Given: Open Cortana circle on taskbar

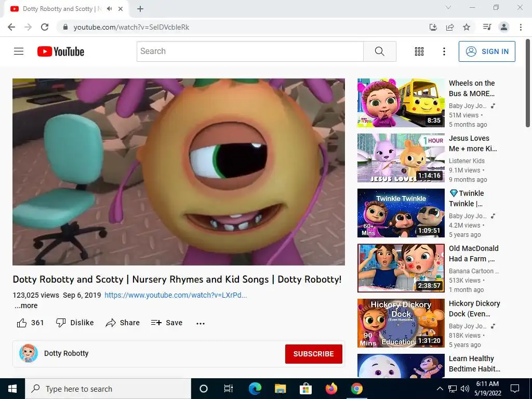Looking at the screenshot, I should (203, 389).
